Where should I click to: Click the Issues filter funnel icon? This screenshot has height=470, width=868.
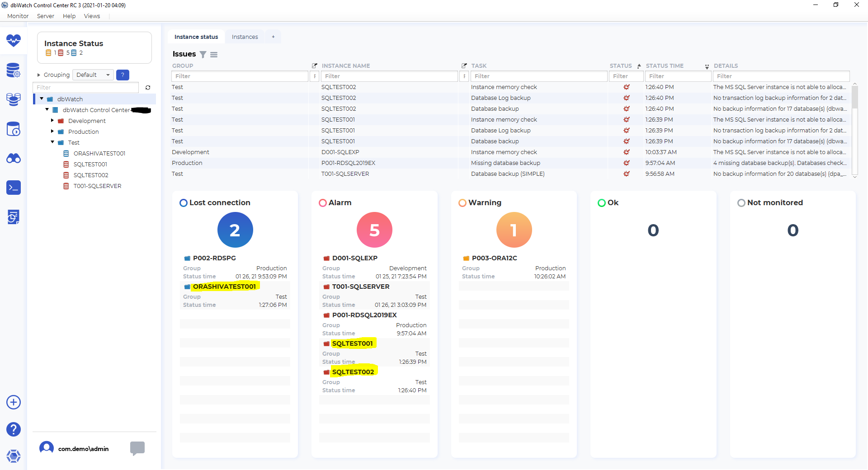point(203,55)
